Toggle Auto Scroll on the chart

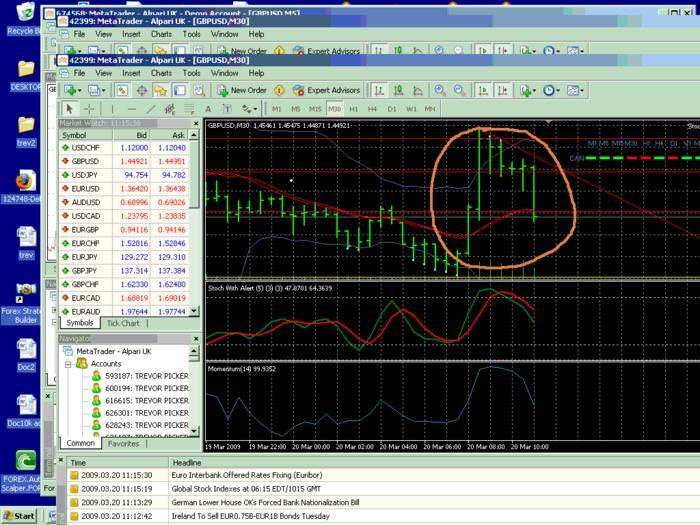(483, 90)
